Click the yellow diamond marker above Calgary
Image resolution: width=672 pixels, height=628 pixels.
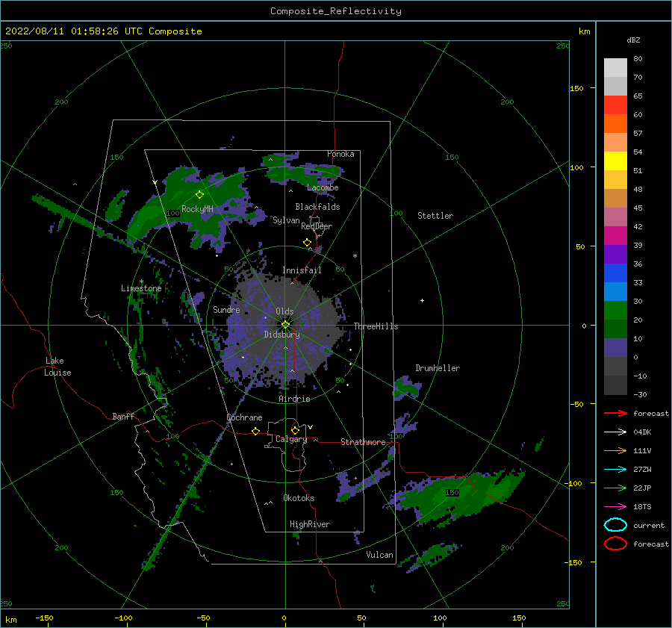[x=295, y=430]
